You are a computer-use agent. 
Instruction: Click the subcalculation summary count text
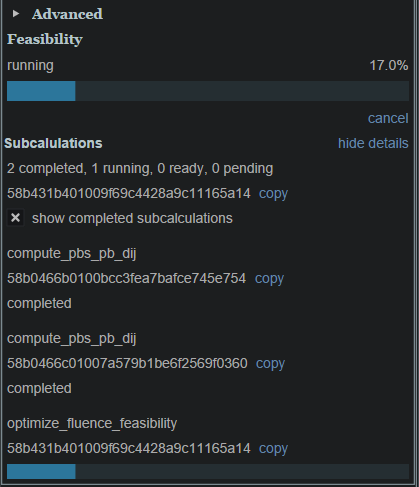point(140,169)
